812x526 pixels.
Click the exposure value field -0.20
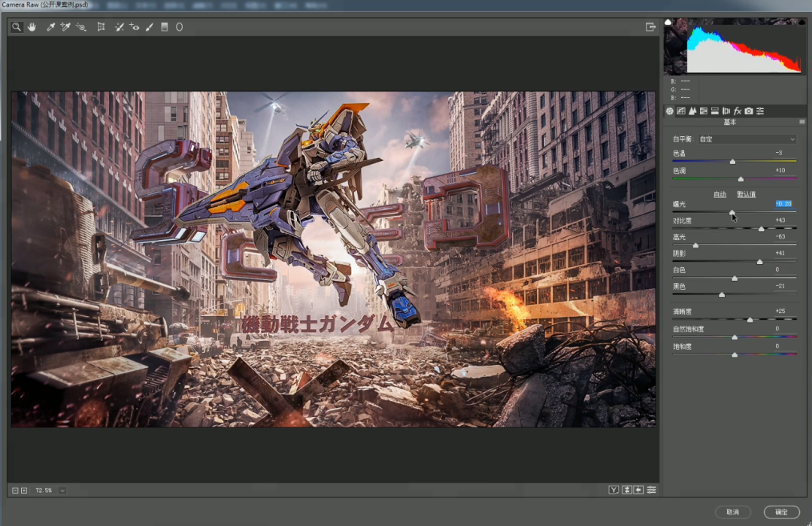point(784,204)
